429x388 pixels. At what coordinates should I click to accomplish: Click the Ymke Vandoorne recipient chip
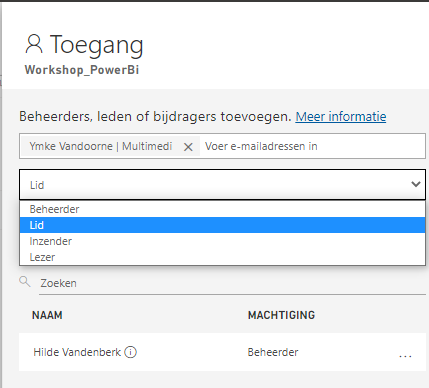tap(101, 146)
